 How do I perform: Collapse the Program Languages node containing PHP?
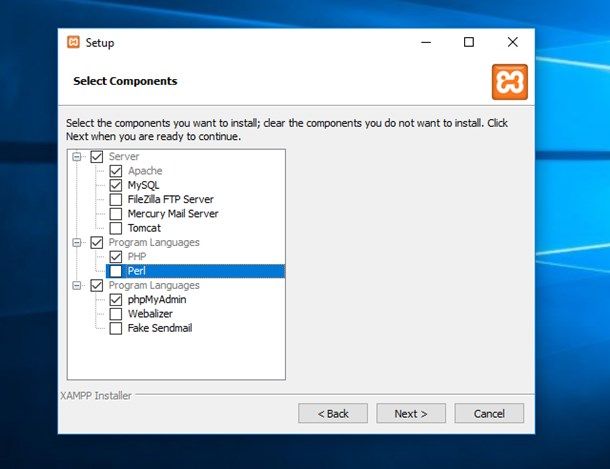point(77,243)
